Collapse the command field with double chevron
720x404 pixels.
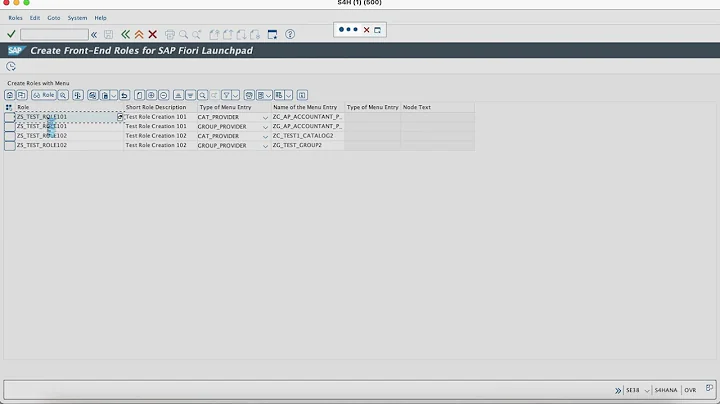(94, 34)
